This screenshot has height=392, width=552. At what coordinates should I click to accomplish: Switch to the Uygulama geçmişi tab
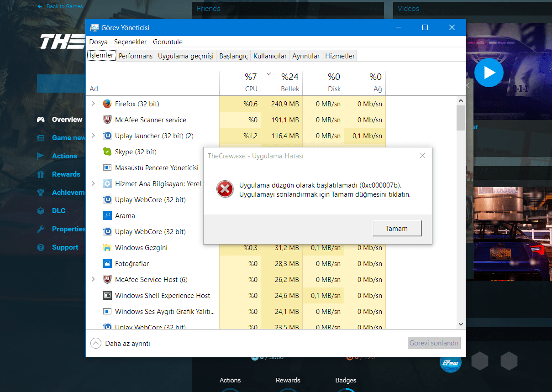pyautogui.click(x=186, y=56)
